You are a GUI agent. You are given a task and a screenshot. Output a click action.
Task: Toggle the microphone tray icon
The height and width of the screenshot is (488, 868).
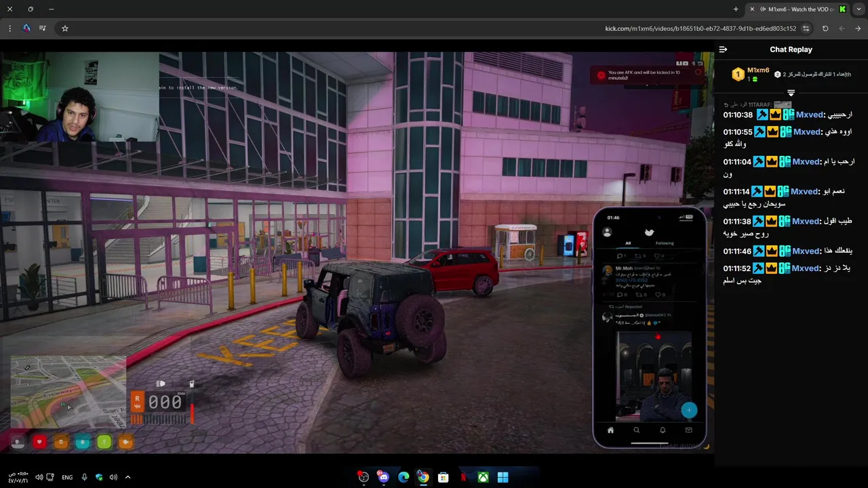84,477
